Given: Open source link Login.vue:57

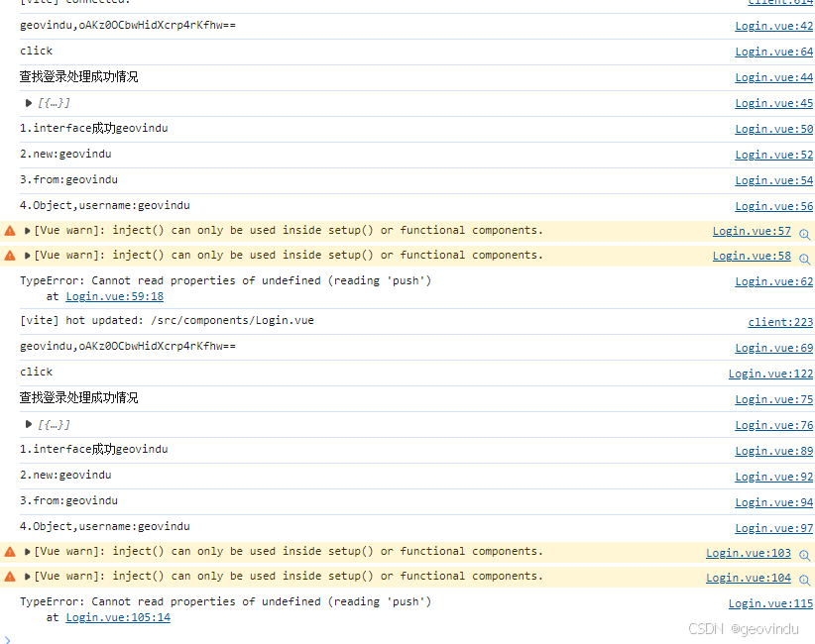Looking at the screenshot, I should 752,231.
